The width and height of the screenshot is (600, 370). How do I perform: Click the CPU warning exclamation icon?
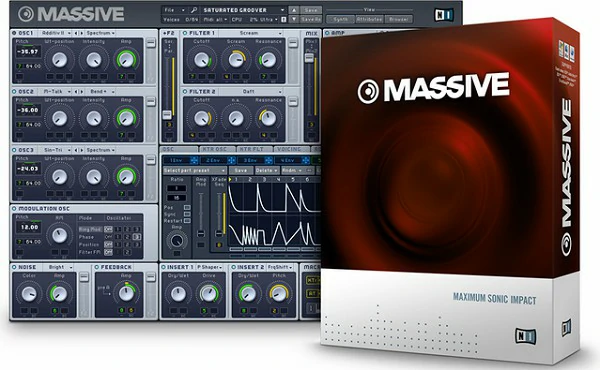point(284,19)
